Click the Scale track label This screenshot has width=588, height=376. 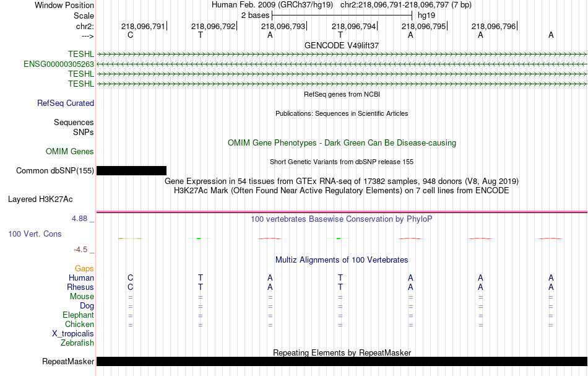84,15
